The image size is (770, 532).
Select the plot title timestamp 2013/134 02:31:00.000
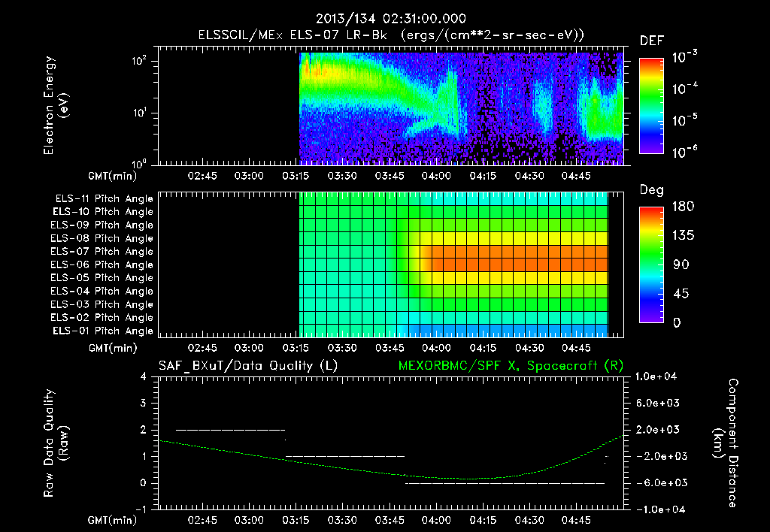pos(391,19)
